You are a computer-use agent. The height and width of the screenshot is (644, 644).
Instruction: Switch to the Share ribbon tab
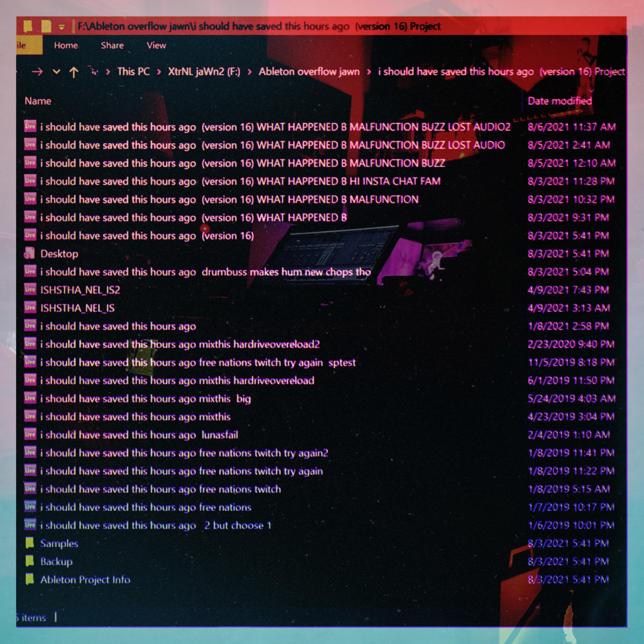click(112, 45)
